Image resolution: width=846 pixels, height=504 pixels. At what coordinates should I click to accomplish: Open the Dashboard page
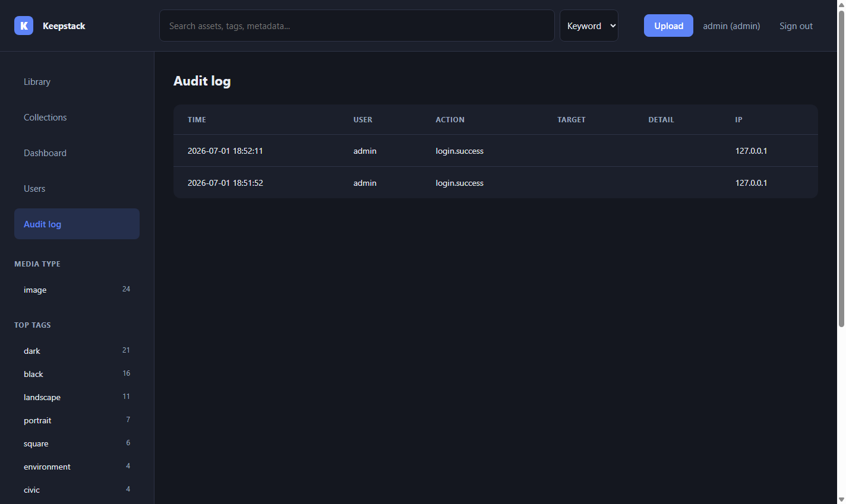click(77, 153)
